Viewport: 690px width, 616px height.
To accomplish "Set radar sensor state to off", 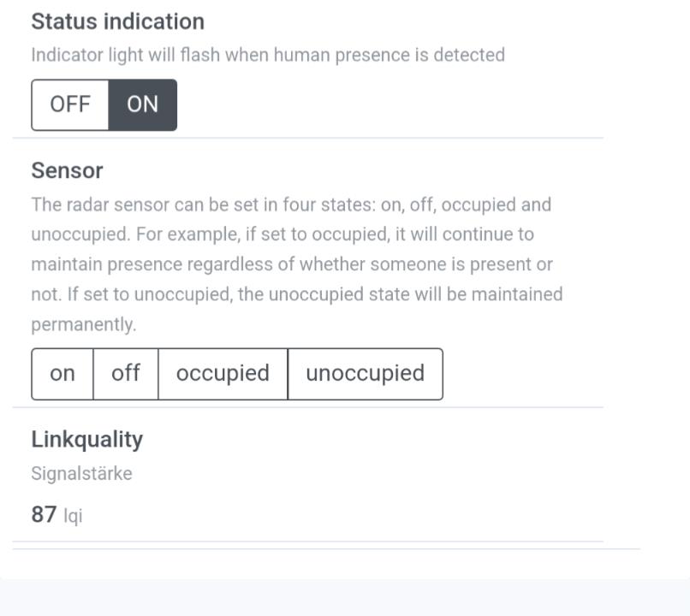I will click(126, 374).
